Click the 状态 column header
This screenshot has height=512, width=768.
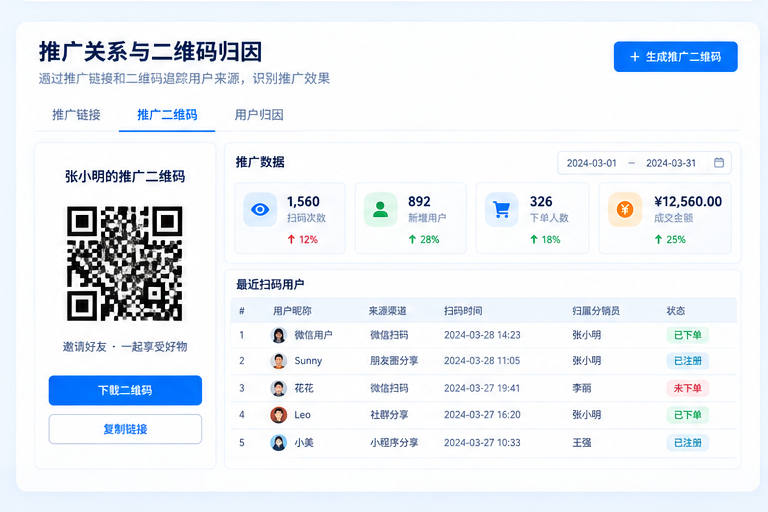[x=676, y=311]
